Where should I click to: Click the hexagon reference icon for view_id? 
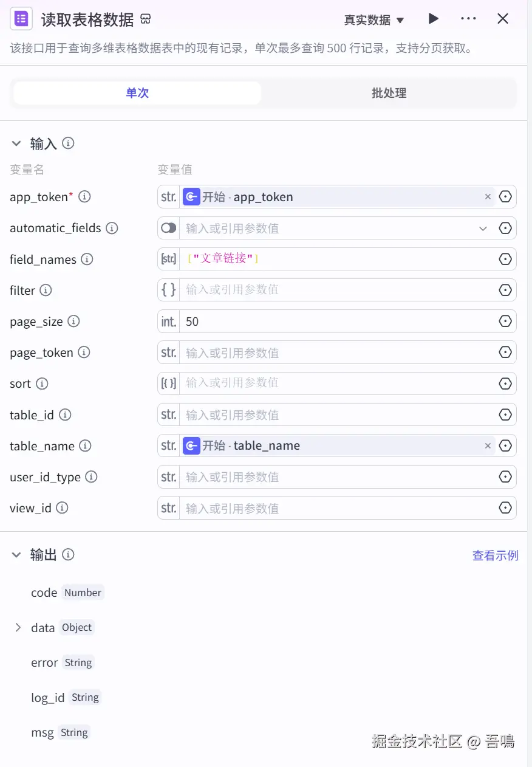point(505,508)
